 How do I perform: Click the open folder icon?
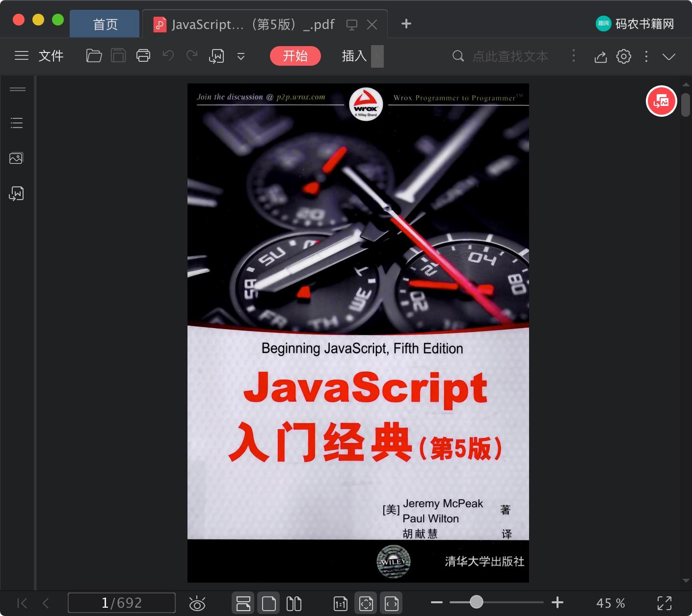(94, 56)
